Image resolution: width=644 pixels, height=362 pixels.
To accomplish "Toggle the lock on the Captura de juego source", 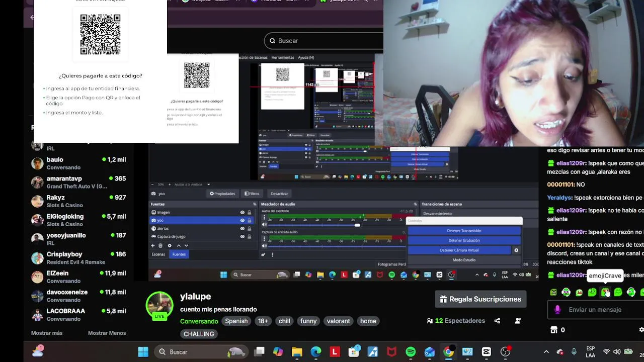I will coord(249,236).
